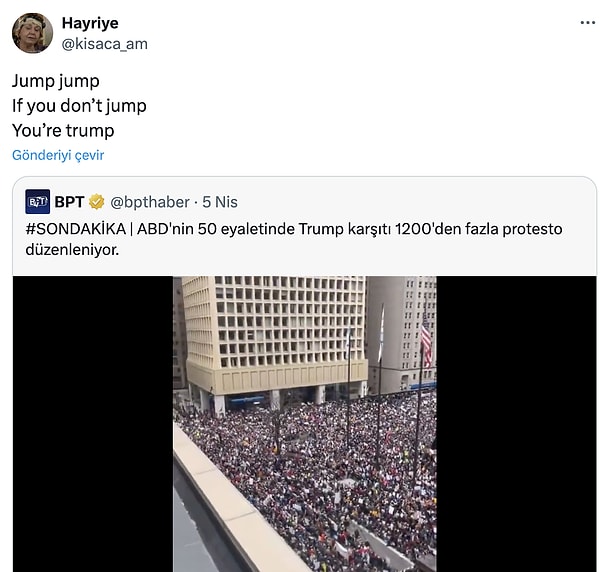
Task: Open the 5 Nis timestamp
Action: (220, 202)
